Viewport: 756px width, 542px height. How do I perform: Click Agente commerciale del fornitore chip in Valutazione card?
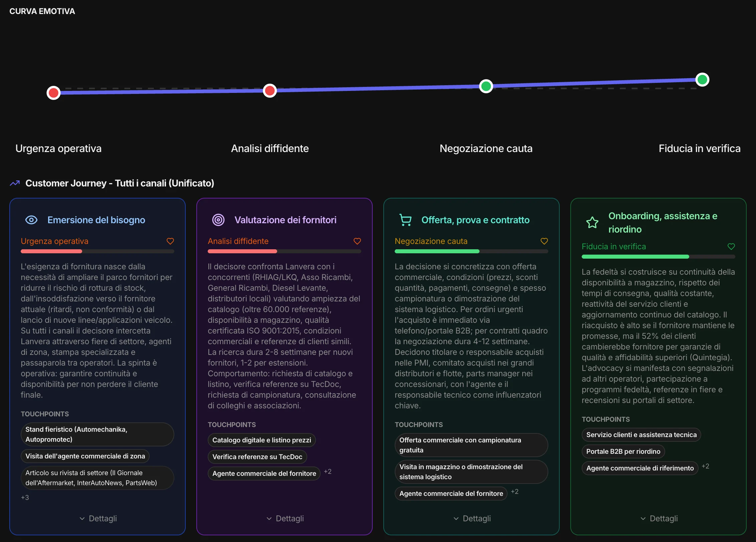[264, 473]
